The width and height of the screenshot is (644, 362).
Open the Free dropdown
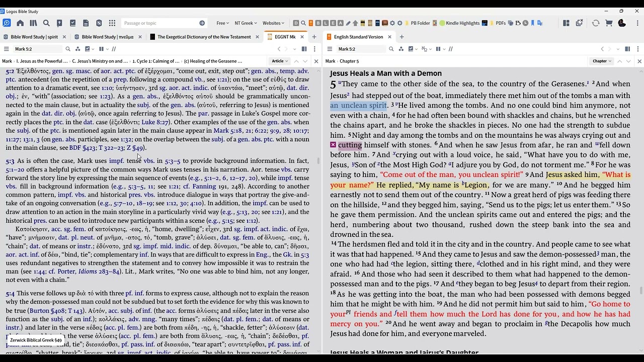pyautogui.click(x=222, y=23)
